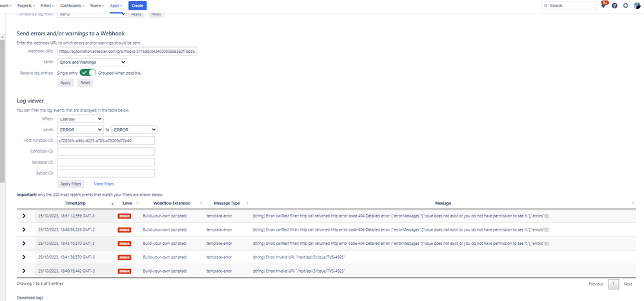Click the ERROR badge in the 18:51:12,559 row
Viewport: 644px width, 301px height.
pos(125,216)
